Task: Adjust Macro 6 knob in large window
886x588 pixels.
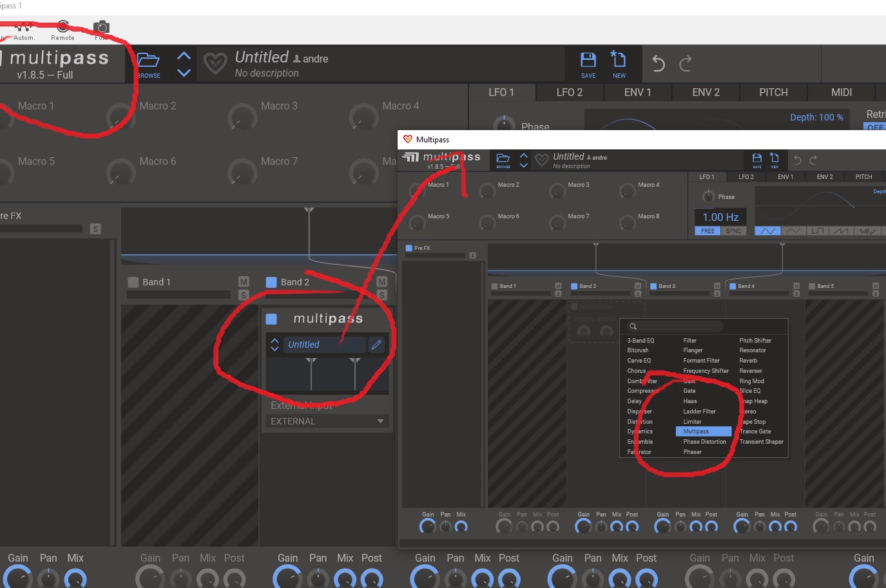Action: coord(120,173)
